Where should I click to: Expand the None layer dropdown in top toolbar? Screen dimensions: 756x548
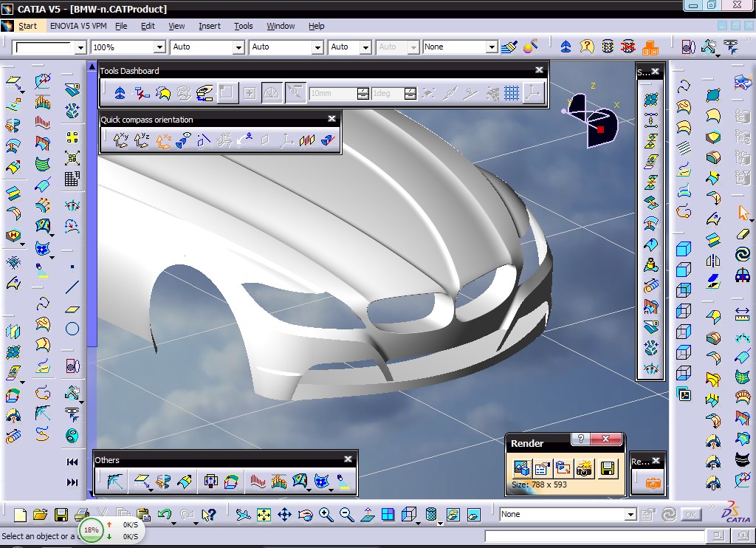click(x=491, y=47)
